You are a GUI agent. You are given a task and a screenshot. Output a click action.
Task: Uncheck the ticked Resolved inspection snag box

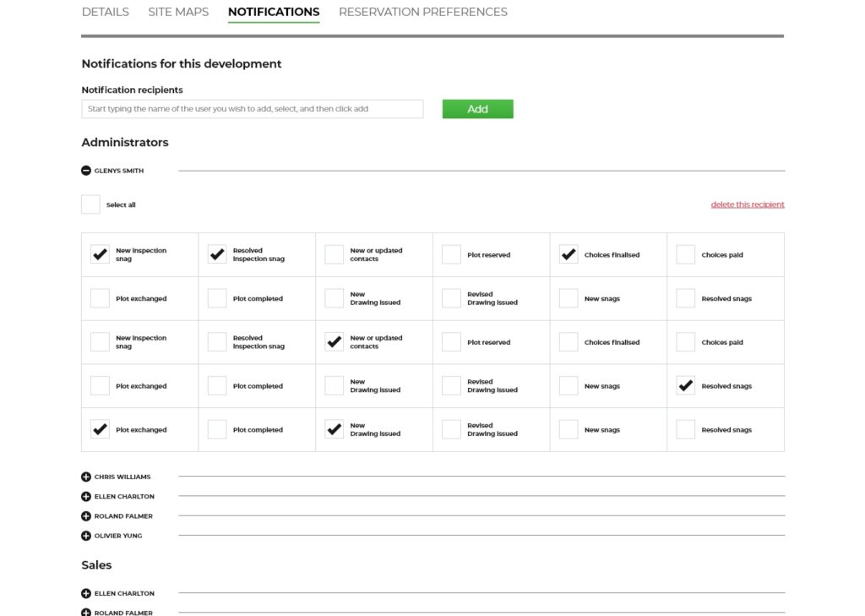point(217,254)
